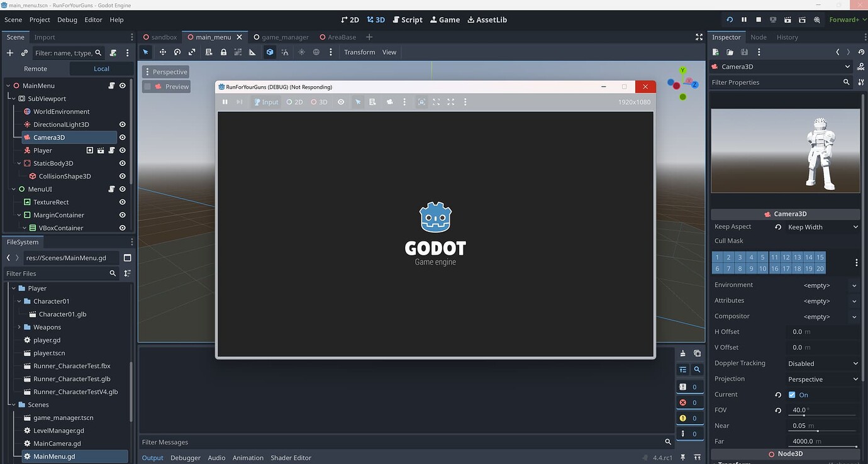This screenshot has width=868, height=464.
Task: Toggle FileSystem split mode icon
Action: point(128,258)
